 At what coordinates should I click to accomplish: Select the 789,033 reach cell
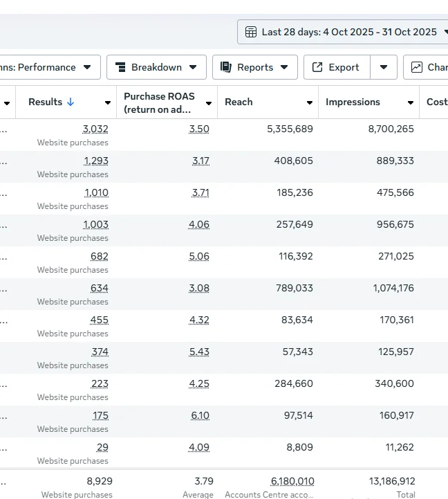click(x=295, y=288)
